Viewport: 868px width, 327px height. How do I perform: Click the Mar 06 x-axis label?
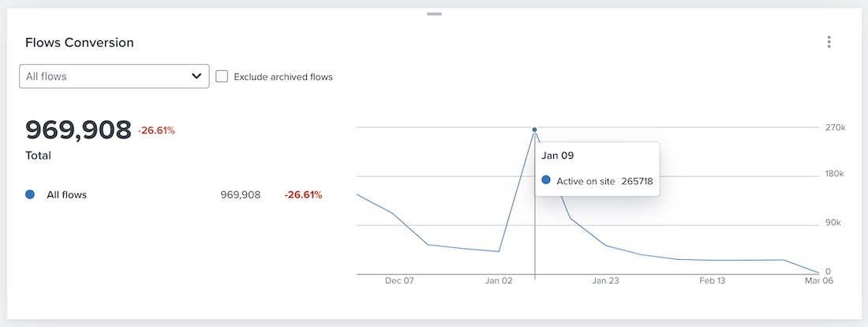click(x=820, y=280)
